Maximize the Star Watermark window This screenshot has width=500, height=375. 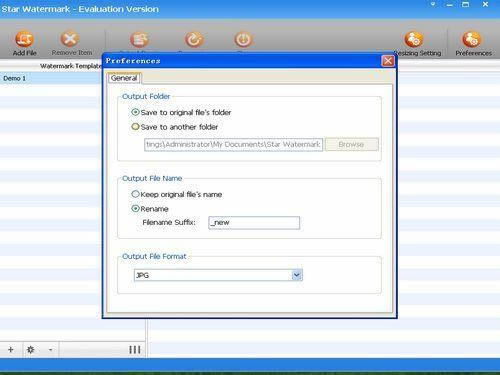click(x=466, y=5)
